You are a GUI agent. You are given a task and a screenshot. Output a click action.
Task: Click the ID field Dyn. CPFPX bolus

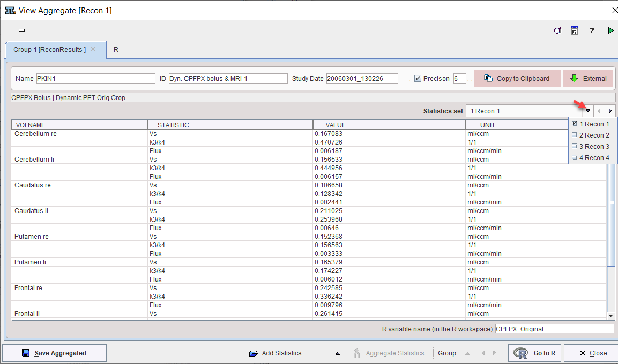[228, 78]
